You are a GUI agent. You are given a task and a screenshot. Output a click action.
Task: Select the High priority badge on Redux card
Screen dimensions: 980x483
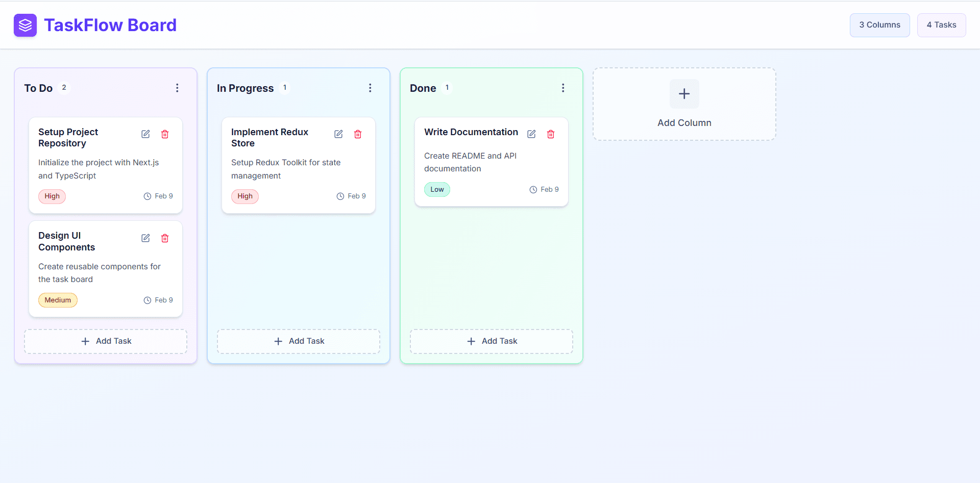click(245, 196)
